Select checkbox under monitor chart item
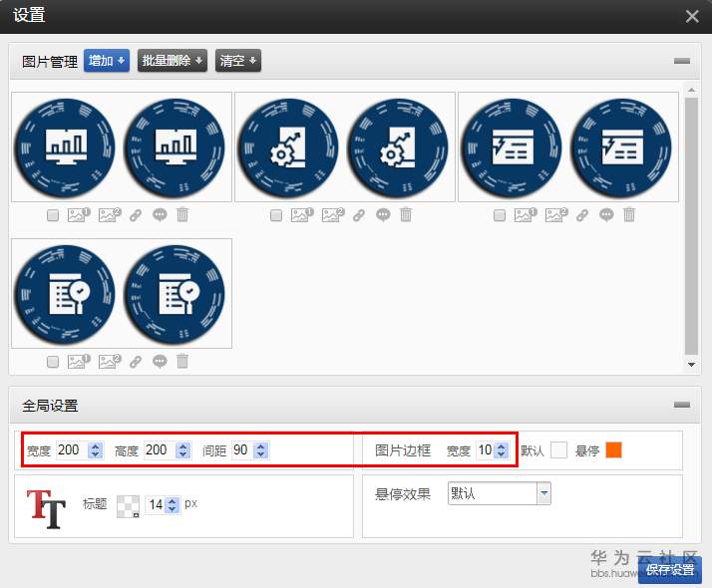Viewport: 712px width, 588px height. [x=53, y=215]
